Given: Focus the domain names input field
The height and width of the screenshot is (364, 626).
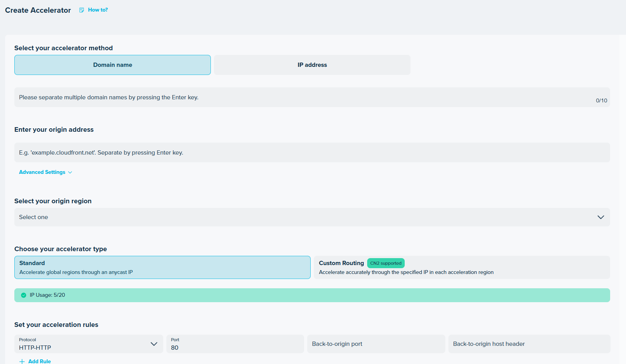Looking at the screenshot, I should (302, 97).
